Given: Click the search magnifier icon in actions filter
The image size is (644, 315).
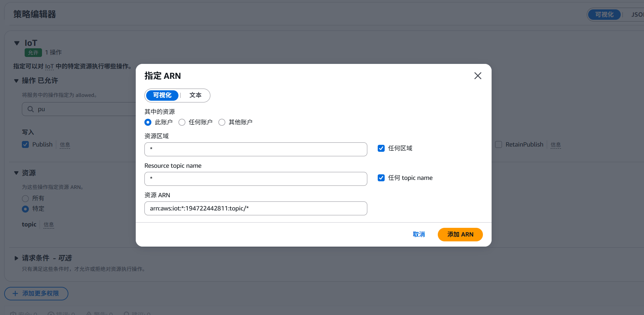Looking at the screenshot, I should point(31,109).
